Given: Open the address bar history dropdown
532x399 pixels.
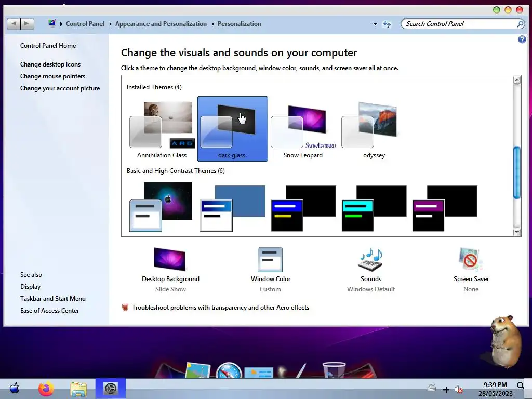Looking at the screenshot, I should [x=375, y=24].
